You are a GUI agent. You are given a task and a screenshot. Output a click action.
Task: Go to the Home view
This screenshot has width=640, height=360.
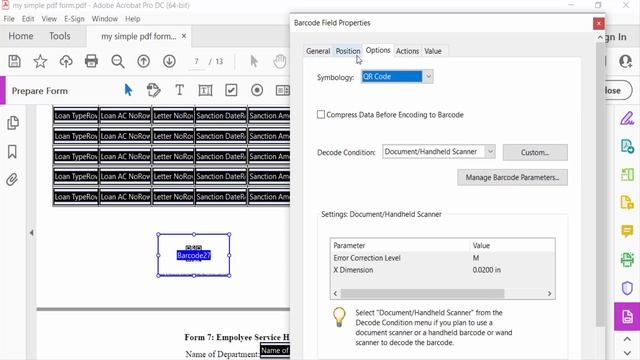[x=21, y=36]
